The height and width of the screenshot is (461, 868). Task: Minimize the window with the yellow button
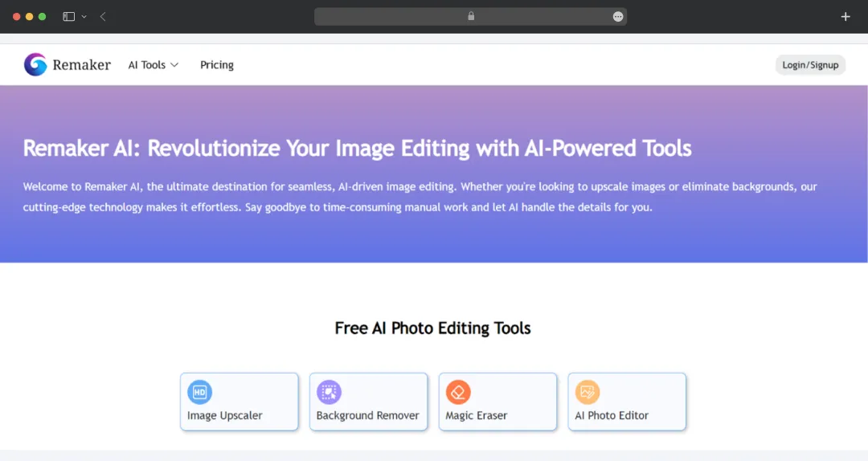pos(30,17)
